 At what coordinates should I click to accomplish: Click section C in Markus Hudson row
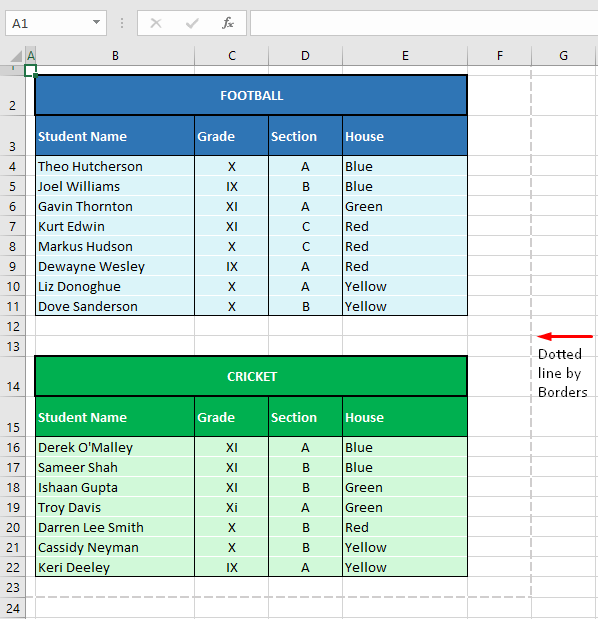(305, 246)
